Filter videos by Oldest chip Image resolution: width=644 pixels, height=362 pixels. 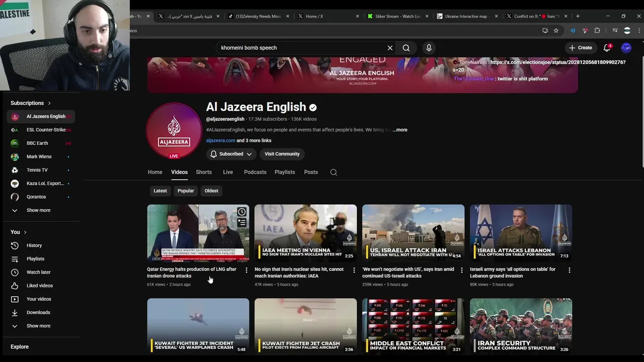tap(211, 191)
